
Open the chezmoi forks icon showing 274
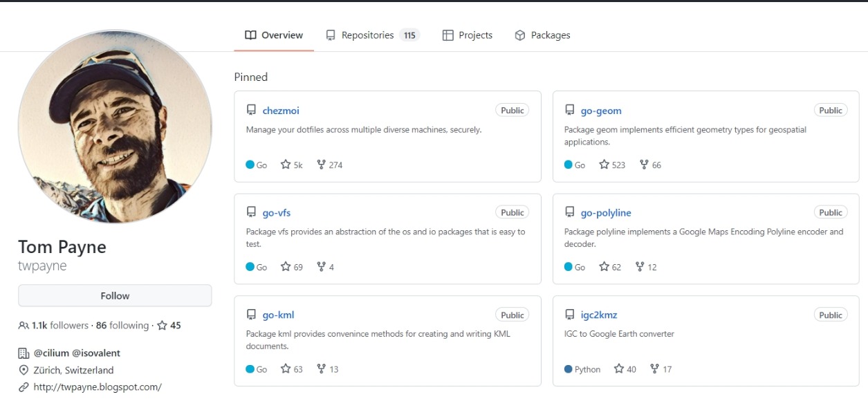tap(321, 165)
